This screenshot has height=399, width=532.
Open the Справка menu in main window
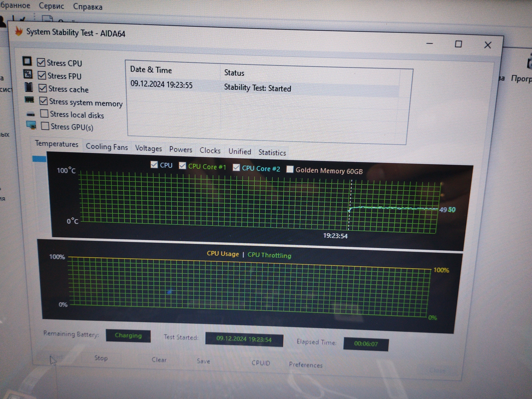[x=88, y=7]
